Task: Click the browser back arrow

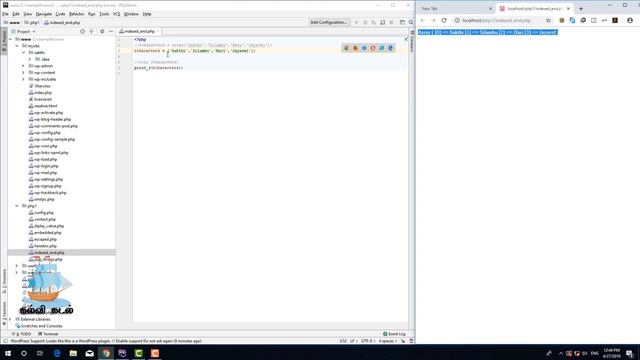Action: [x=422, y=20]
